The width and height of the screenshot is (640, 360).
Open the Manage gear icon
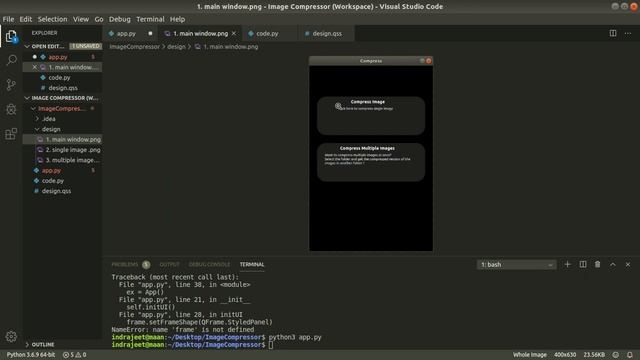click(11, 336)
